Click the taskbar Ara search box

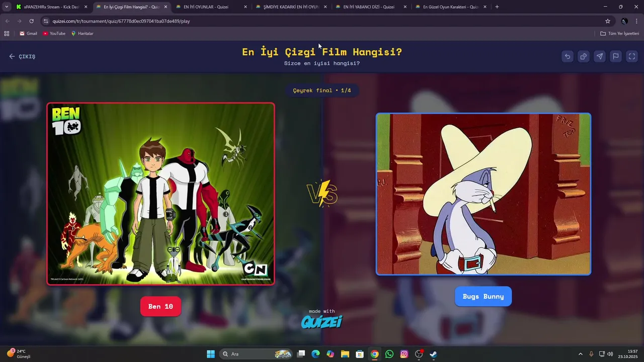(257, 354)
